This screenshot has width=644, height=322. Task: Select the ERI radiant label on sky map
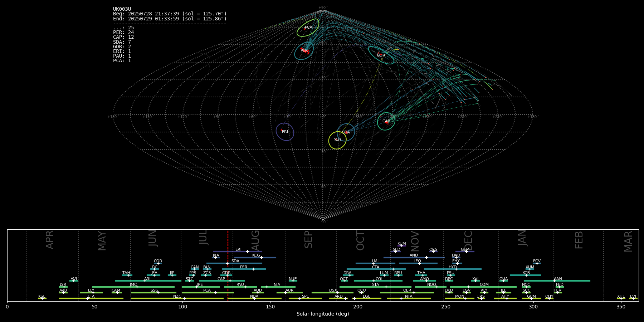pyautogui.click(x=285, y=132)
